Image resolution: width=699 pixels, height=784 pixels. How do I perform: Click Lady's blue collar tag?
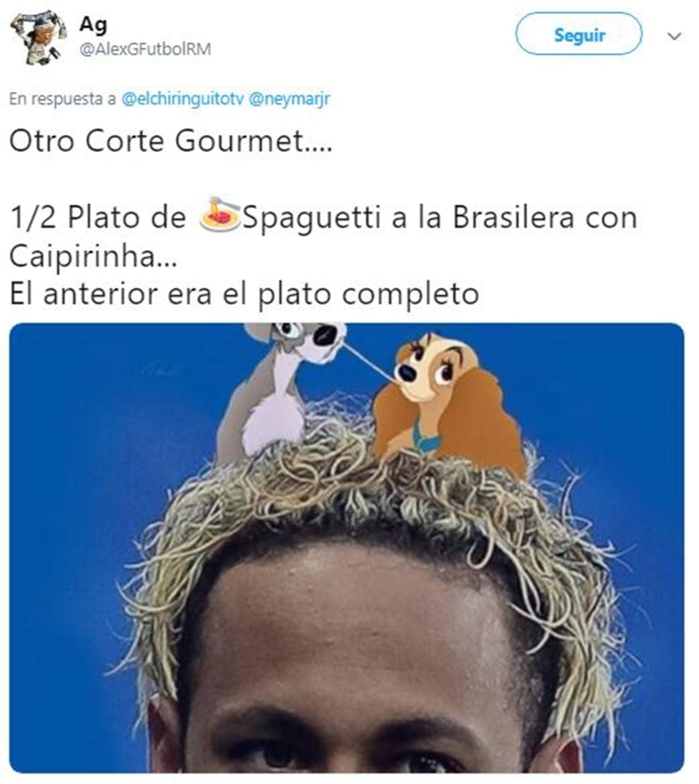(x=425, y=442)
